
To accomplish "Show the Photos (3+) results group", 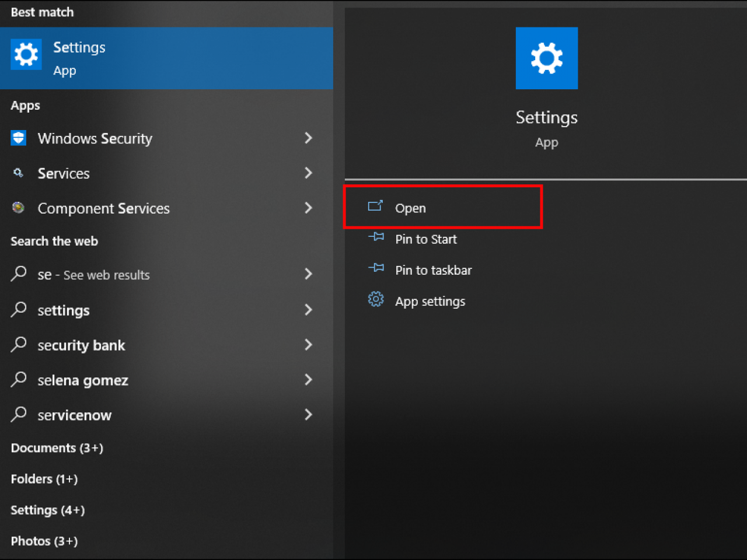I will point(44,541).
